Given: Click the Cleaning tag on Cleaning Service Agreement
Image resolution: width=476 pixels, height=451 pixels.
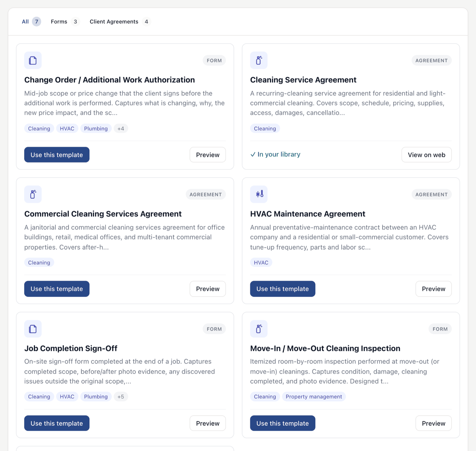Looking at the screenshot, I should coord(265,129).
